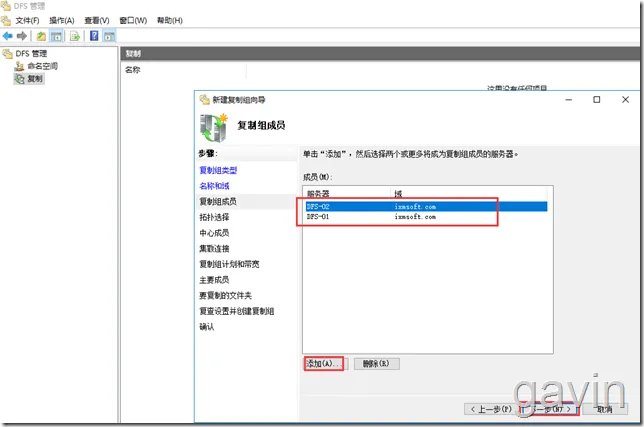The width and height of the screenshot is (644, 427).
Task: Select the DFS-01 server row
Action: 425,216
